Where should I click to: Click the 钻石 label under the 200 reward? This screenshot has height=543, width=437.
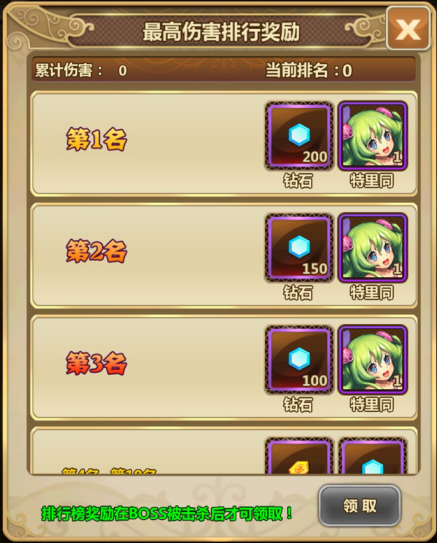pos(298,181)
